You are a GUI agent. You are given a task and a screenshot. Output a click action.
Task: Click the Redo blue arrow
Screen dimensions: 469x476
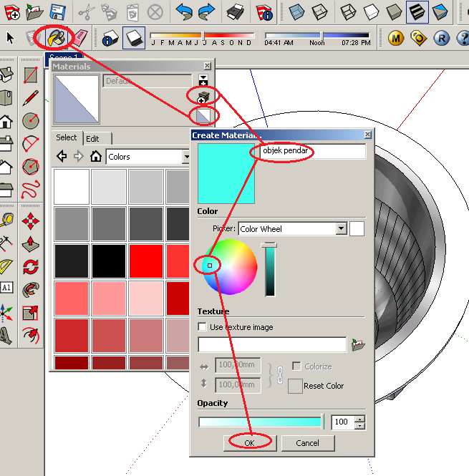tap(206, 12)
